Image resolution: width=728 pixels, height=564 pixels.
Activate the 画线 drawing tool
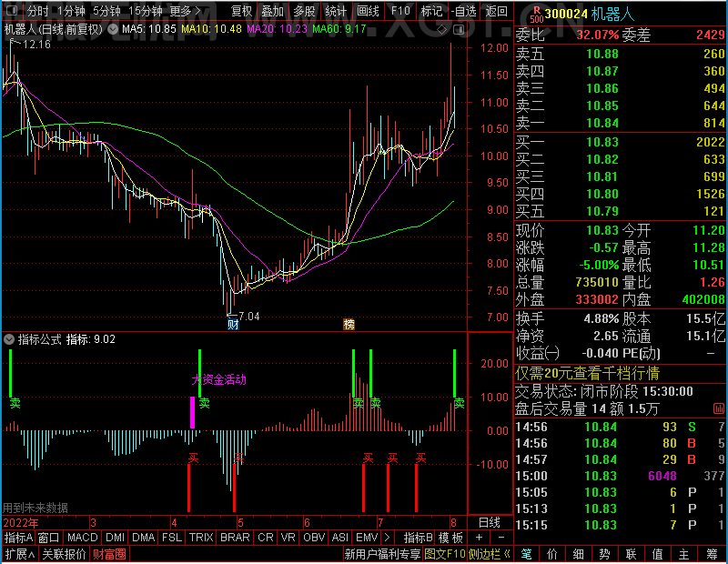(x=368, y=11)
